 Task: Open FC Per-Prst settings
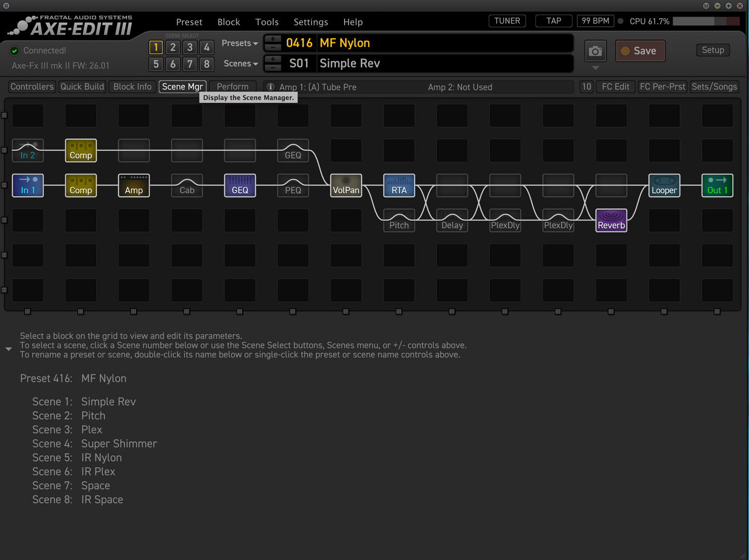coord(662,87)
